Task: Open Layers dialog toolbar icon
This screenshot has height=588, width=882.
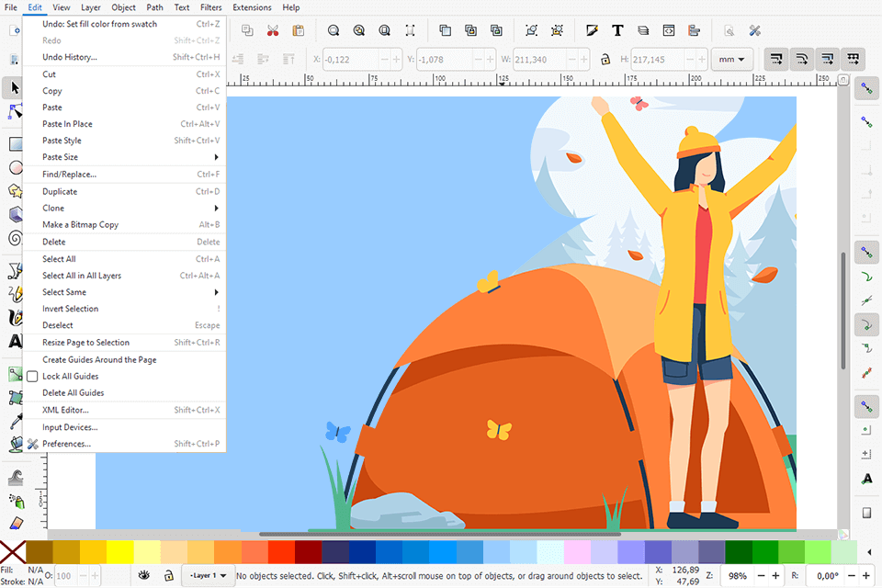Action: pyautogui.click(x=643, y=30)
